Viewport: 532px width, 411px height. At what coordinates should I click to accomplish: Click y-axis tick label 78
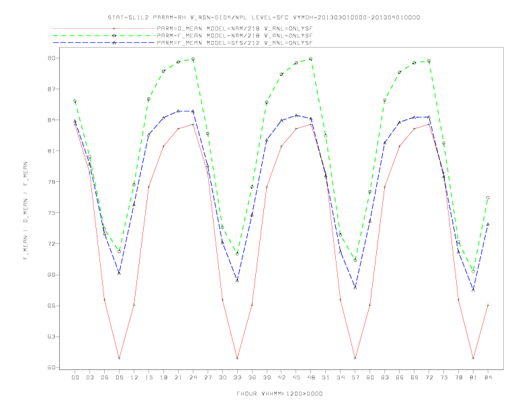52,182
